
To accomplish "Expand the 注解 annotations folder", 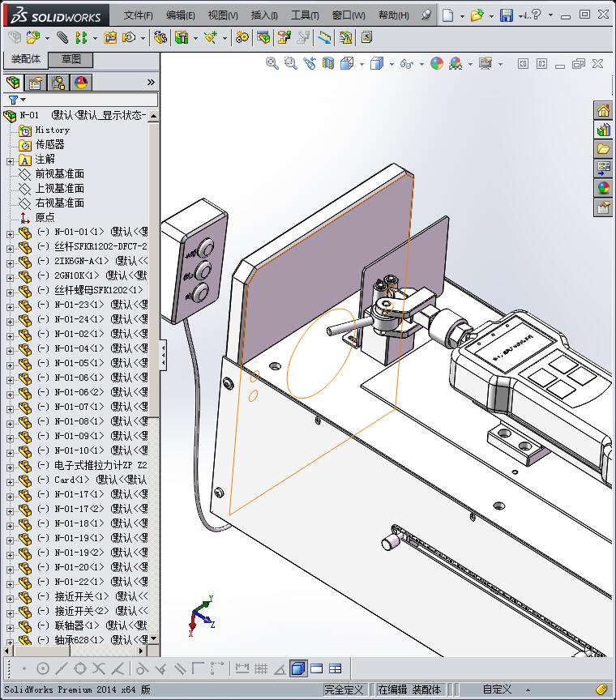I will pyautogui.click(x=11, y=161).
